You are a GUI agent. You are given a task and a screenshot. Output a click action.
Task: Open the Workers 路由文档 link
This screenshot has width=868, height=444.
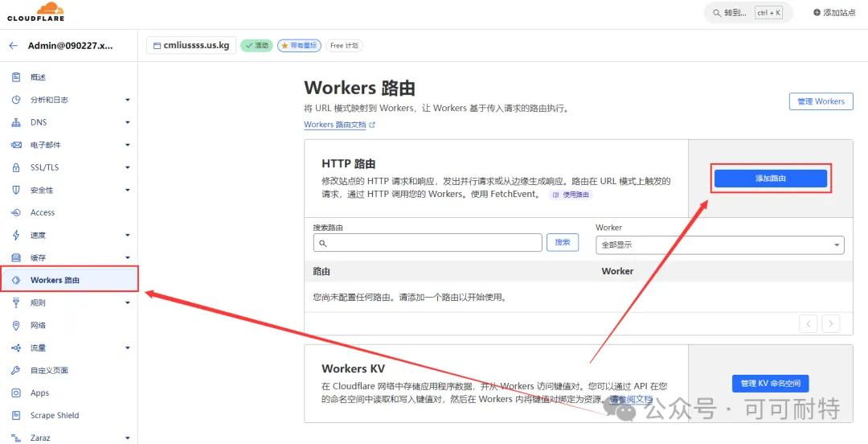(335, 125)
